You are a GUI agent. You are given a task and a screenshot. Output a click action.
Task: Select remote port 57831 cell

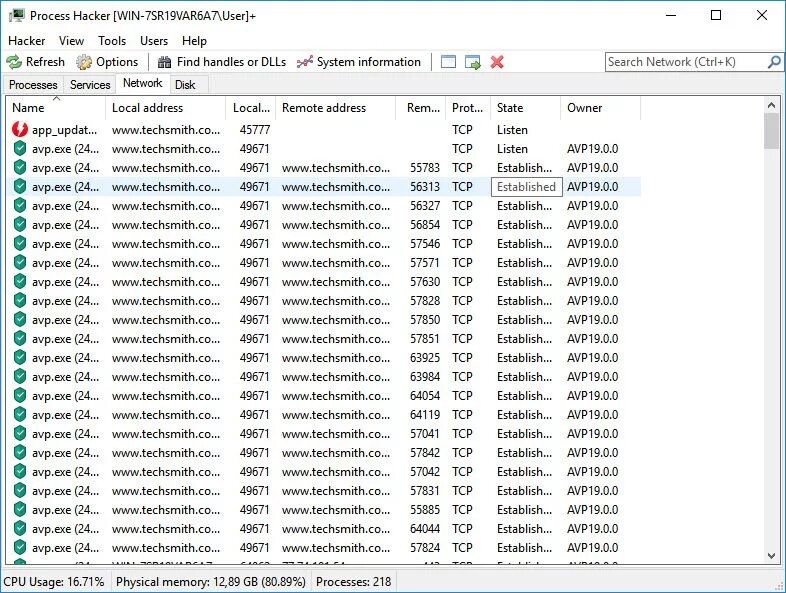tap(425, 491)
